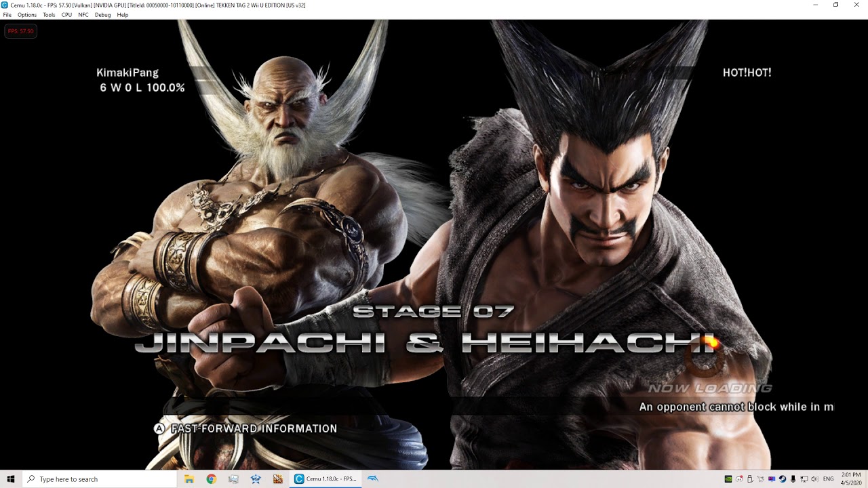868x488 pixels.
Task: Open the blue star-badge taskbar app
Action: pos(256,479)
